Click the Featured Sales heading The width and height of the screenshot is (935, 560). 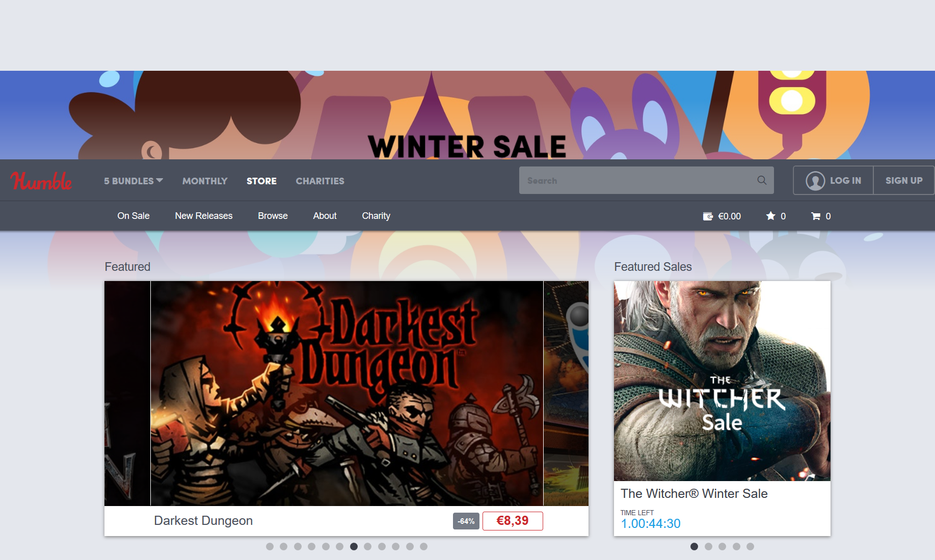653,267
